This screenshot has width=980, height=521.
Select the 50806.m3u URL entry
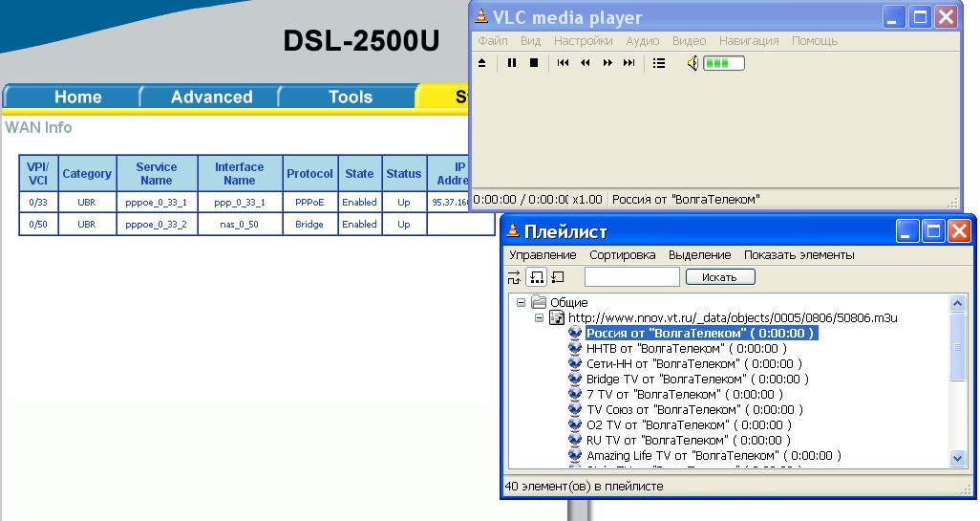(733, 318)
